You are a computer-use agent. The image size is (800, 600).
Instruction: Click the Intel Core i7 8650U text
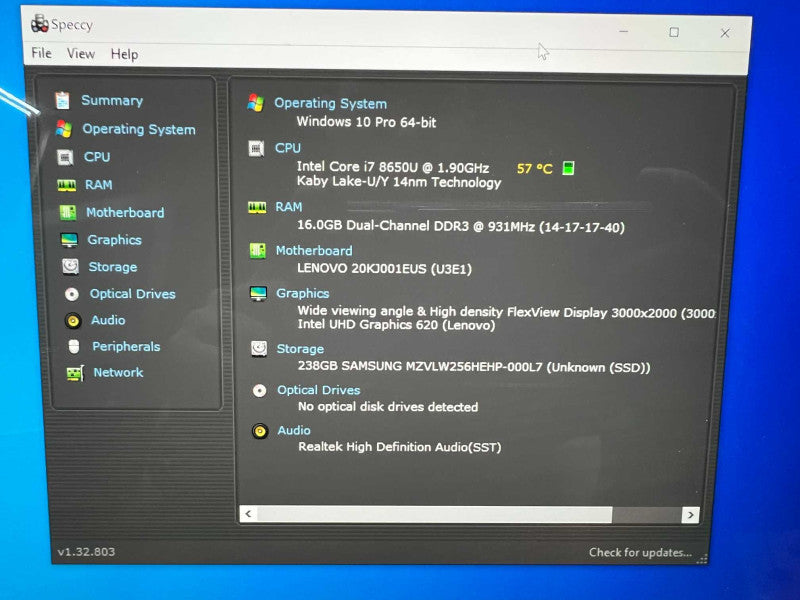[x=393, y=167]
